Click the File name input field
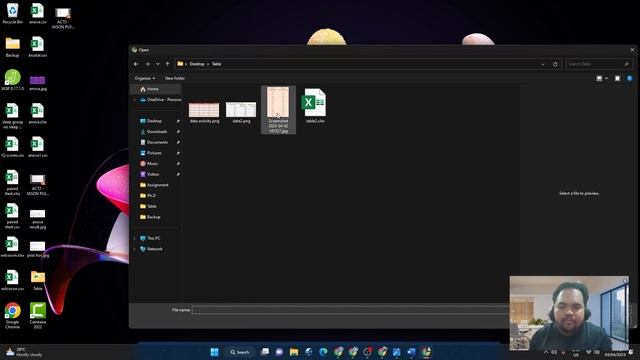 coord(351,310)
